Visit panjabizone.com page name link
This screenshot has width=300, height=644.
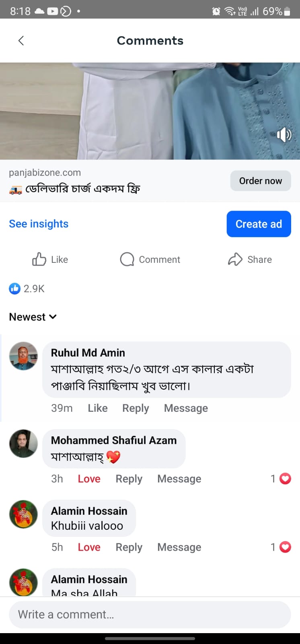pos(45,172)
